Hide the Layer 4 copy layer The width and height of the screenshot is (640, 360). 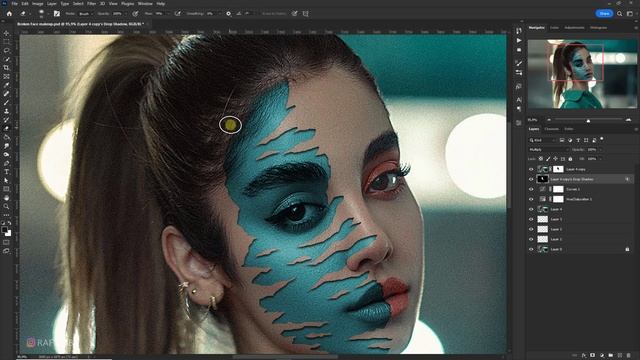(x=531, y=169)
